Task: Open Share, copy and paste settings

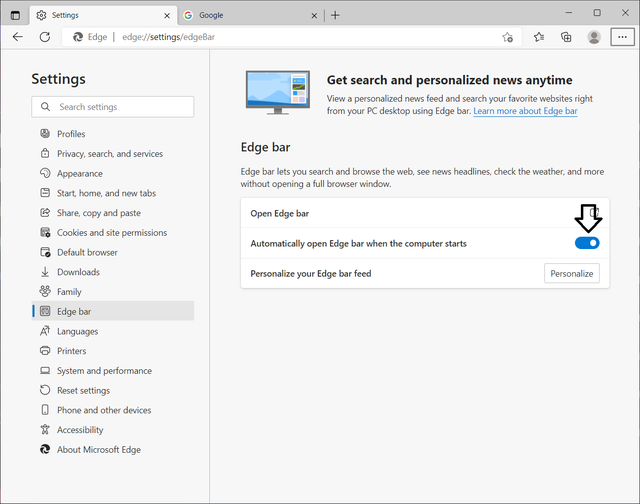Action: click(113, 213)
